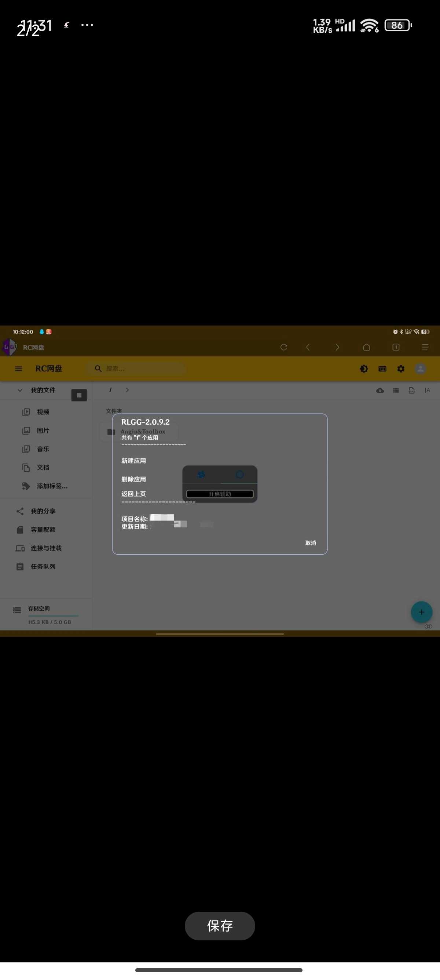
Task: Open the browser tab count icon
Action: click(x=396, y=347)
